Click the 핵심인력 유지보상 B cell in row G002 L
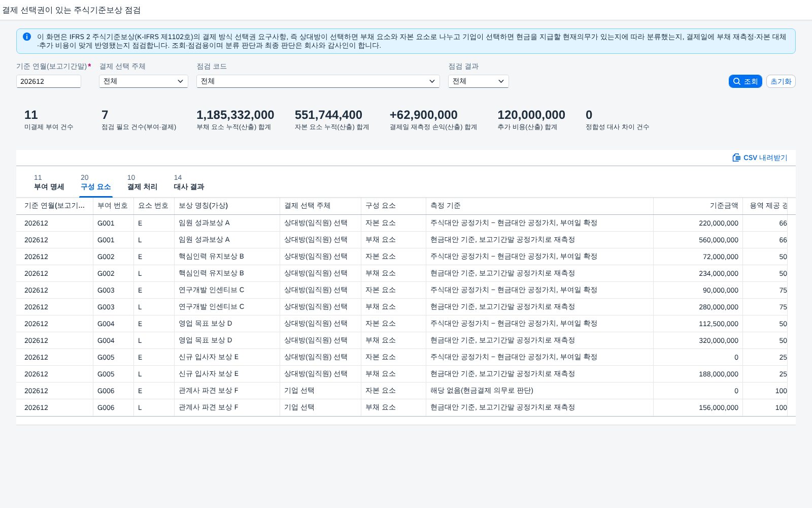 (227, 273)
